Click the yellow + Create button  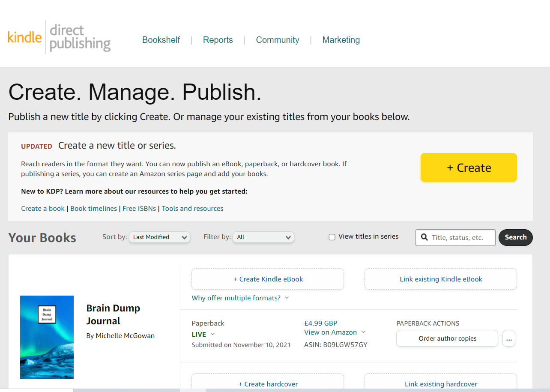[x=469, y=168]
